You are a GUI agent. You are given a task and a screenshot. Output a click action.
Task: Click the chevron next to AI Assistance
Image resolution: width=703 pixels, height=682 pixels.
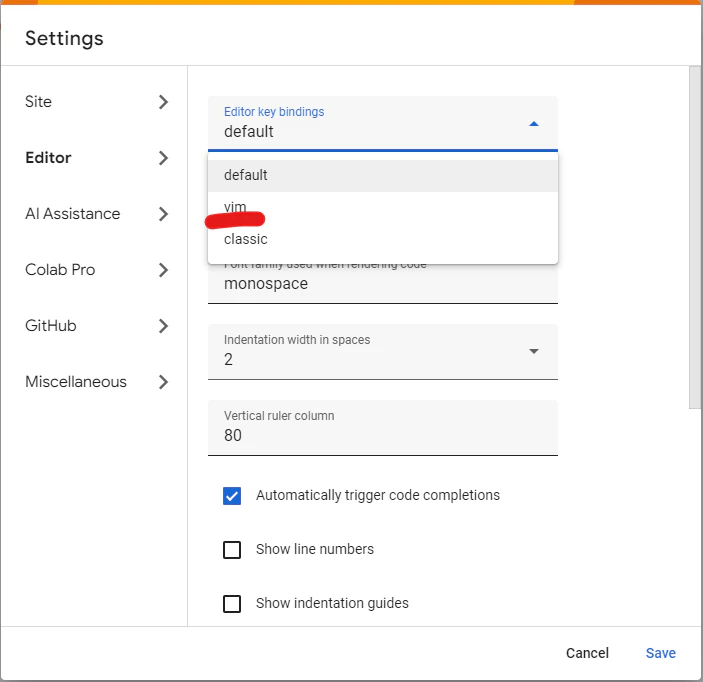(x=164, y=214)
